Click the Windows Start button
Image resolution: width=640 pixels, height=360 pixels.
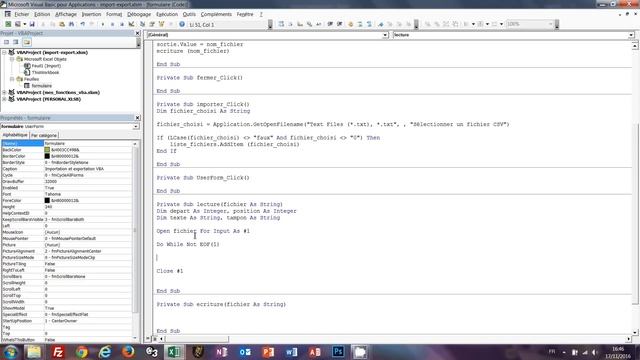tap(10, 352)
